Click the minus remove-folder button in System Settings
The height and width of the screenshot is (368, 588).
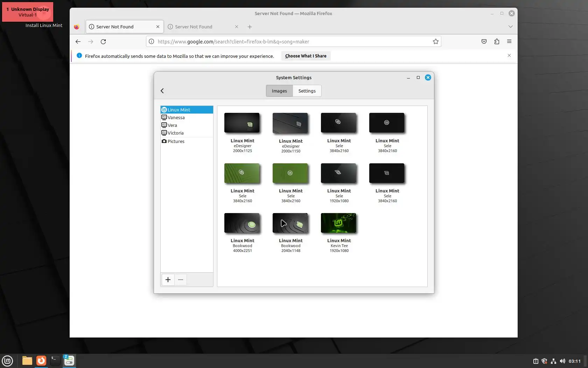point(181,280)
